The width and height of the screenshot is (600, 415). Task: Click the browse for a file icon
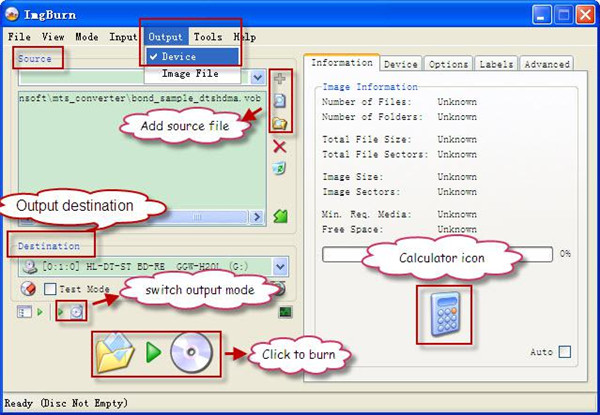point(280,101)
